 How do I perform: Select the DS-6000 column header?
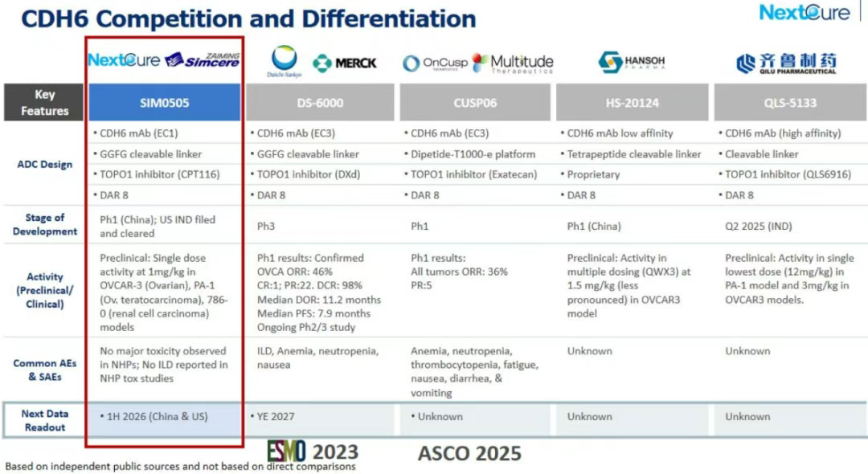321,103
